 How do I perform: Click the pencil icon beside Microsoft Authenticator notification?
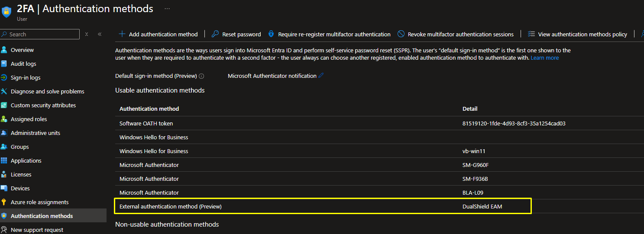(321, 76)
